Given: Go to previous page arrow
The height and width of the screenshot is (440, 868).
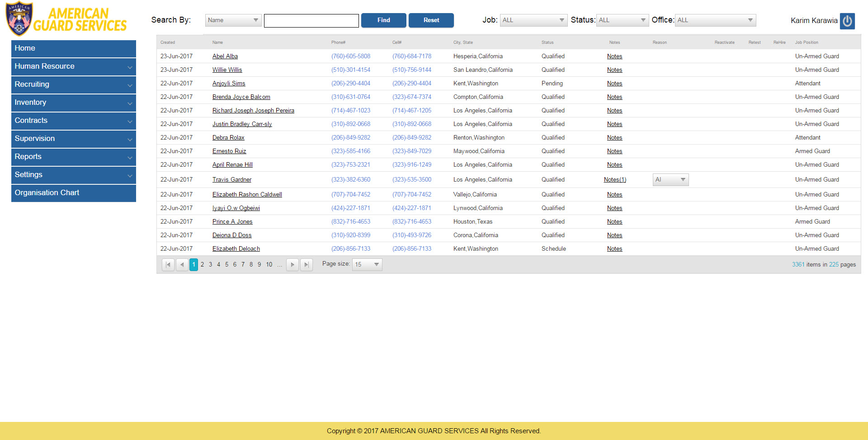Looking at the screenshot, I should pyautogui.click(x=182, y=265).
